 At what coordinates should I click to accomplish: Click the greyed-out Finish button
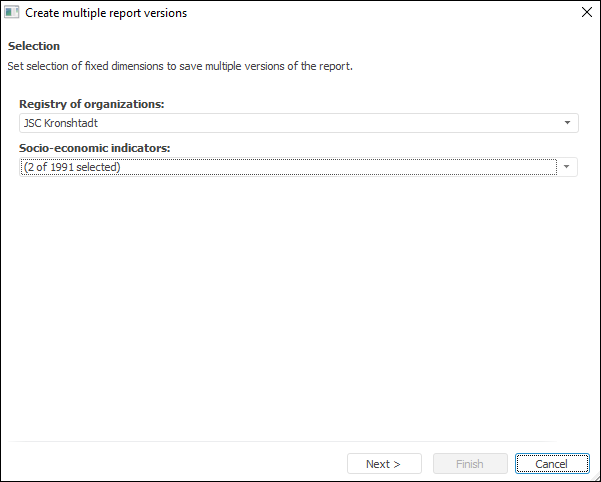pyautogui.click(x=470, y=464)
